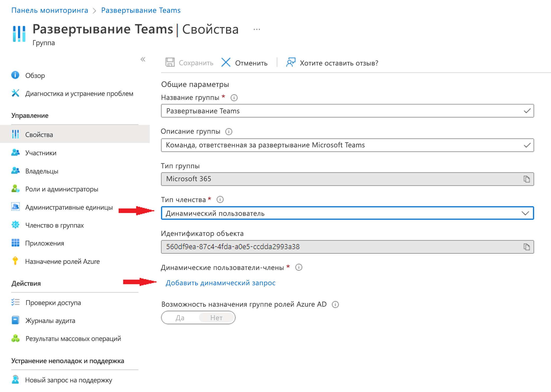Click Хотите оставить отзыв? button

332,63
